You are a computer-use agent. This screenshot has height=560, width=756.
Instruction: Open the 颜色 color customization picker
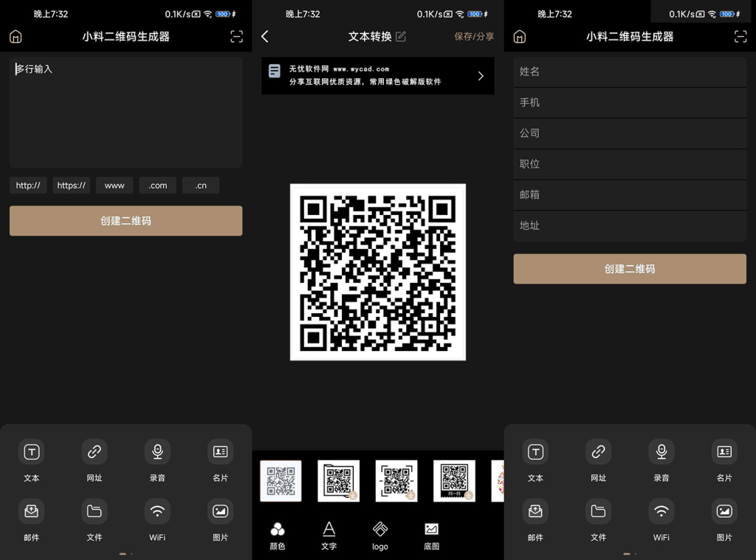coord(278,534)
